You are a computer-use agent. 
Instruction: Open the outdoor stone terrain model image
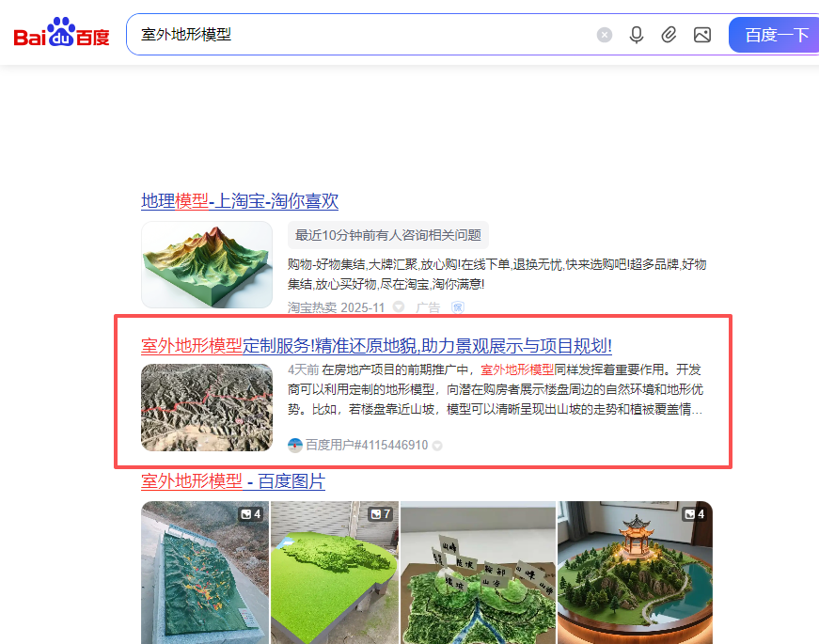coord(205,573)
